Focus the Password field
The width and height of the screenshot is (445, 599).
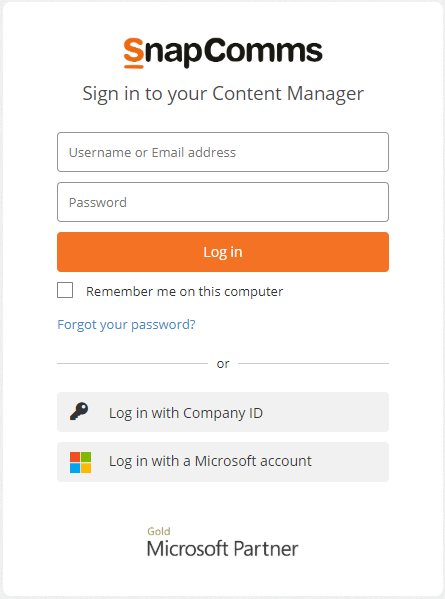223,202
